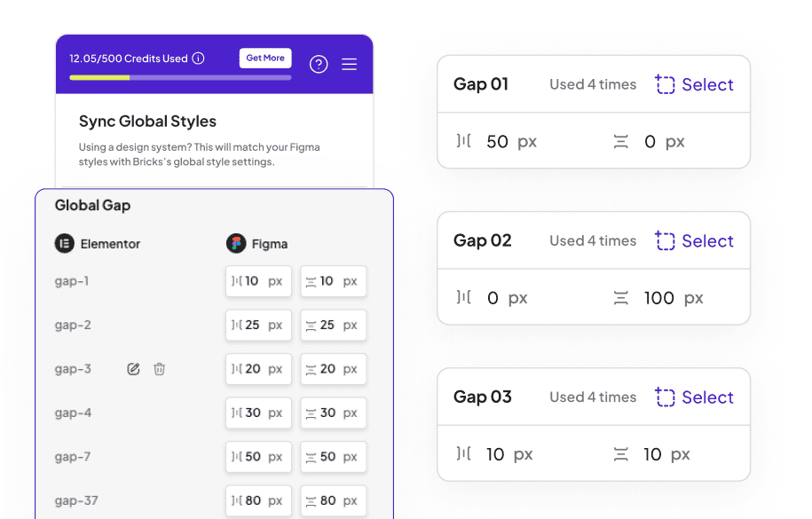Click the Elementor logo icon
The image size is (812, 519).
pos(64,243)
